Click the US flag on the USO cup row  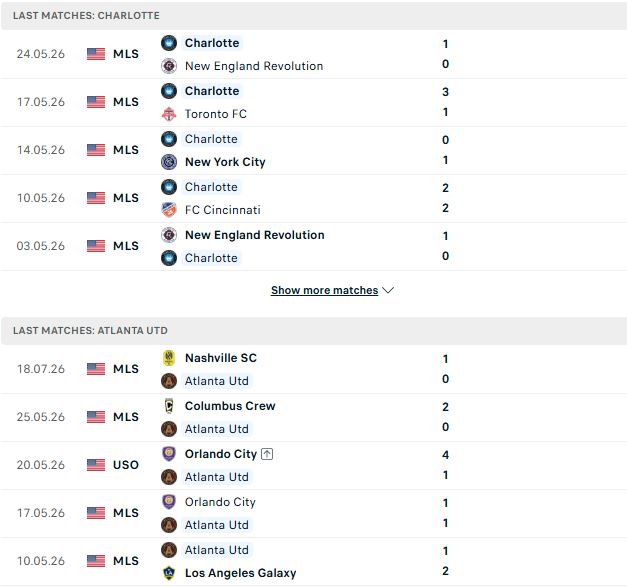click(x=96, y=465)
